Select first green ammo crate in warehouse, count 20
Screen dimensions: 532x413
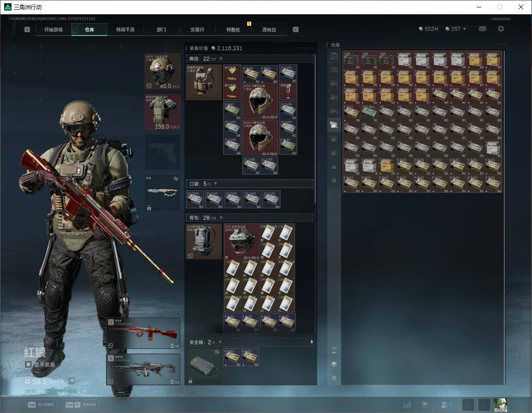click(351, 60)
